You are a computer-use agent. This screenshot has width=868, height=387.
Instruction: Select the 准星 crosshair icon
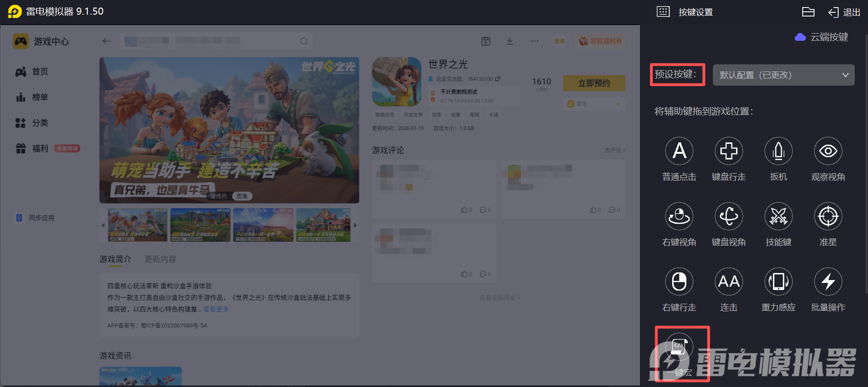[828, 216]
